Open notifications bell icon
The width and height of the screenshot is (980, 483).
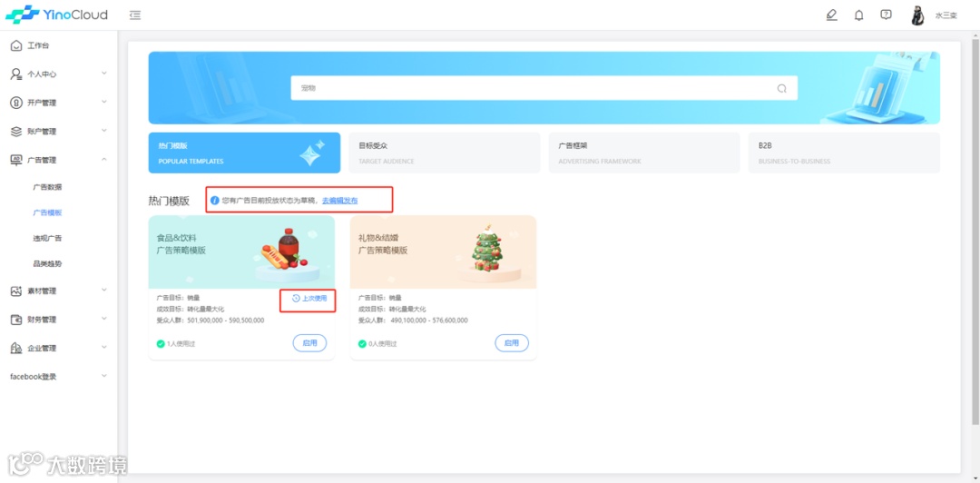tap(858, 15)
